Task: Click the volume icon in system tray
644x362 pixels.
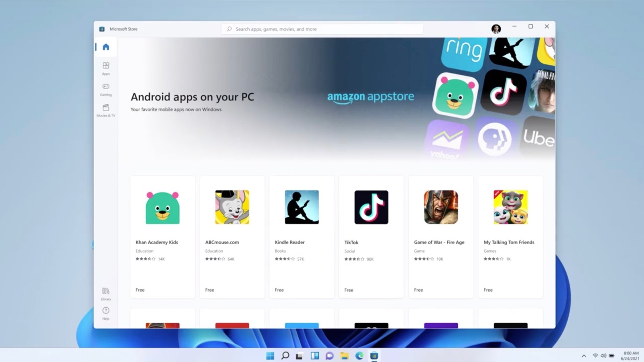Action: tap(603, 356)
